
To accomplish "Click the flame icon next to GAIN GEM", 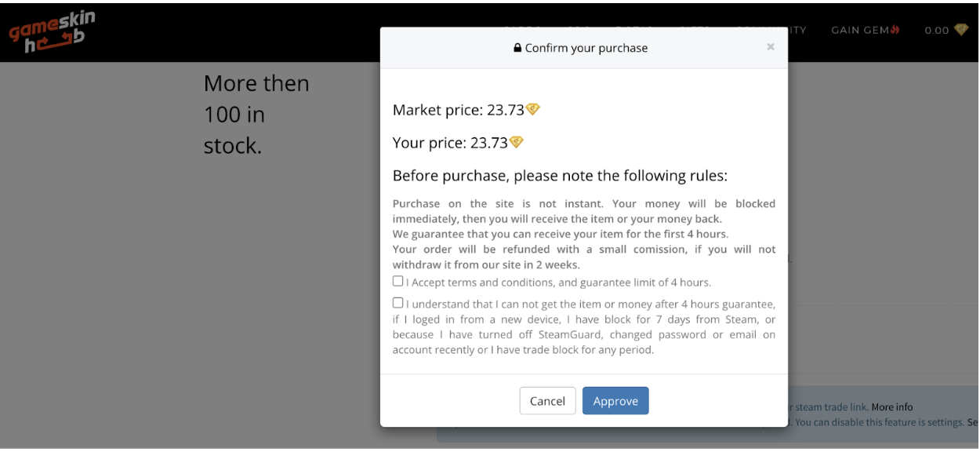I will pyautogui.click(x=895, y=30).
